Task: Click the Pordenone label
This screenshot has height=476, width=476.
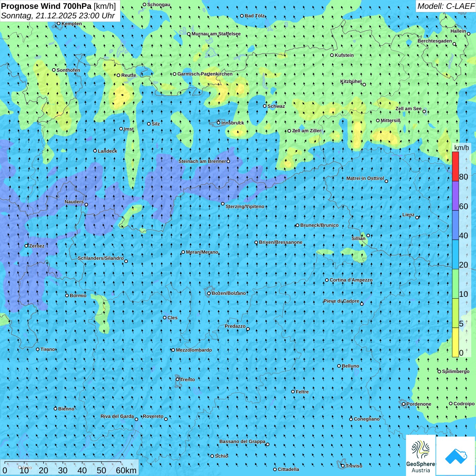Action: (x=419, y=404)
